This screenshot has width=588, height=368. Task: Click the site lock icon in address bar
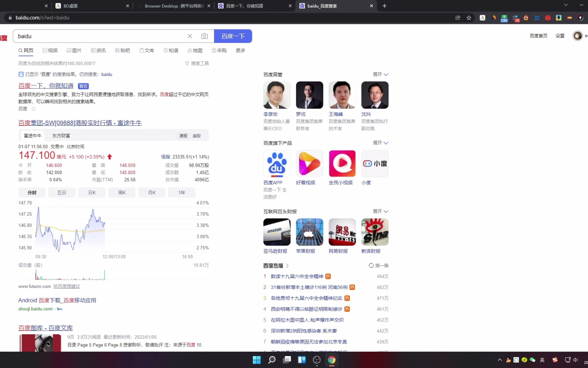pos(10,18)
